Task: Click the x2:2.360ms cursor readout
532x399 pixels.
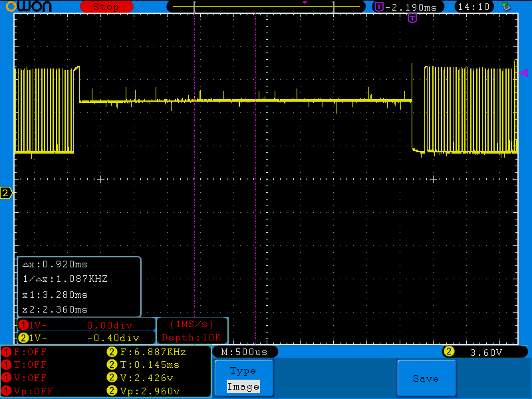Action: pos(55,309)
